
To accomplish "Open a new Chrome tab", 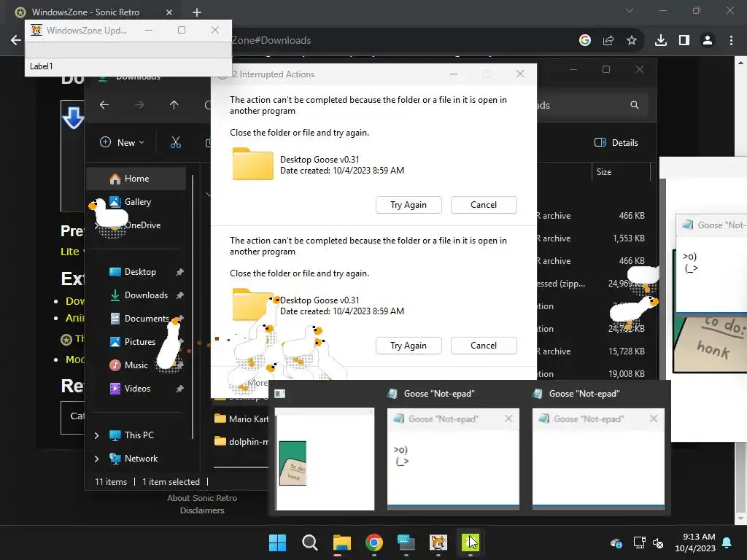I will [x=197, y=12].
